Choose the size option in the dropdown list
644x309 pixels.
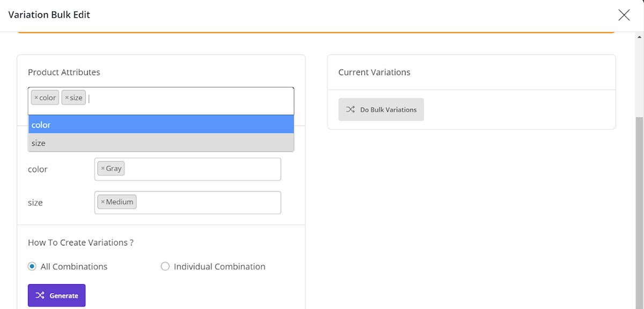point(161,143)
